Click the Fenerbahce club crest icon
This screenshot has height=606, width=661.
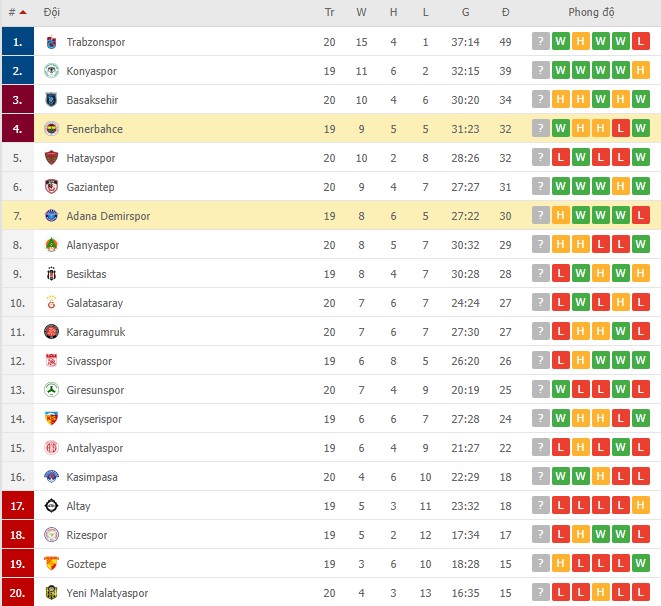pos(52,130)
